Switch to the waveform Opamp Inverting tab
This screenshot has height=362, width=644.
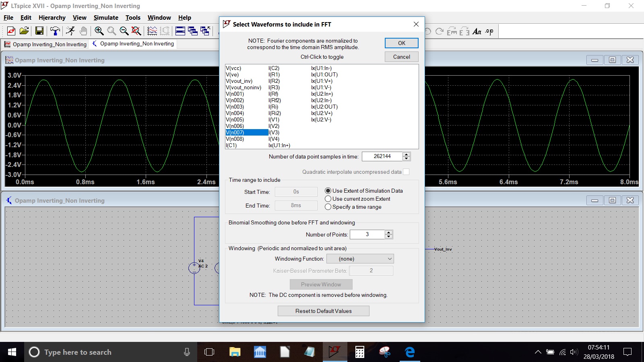point(45,44)
